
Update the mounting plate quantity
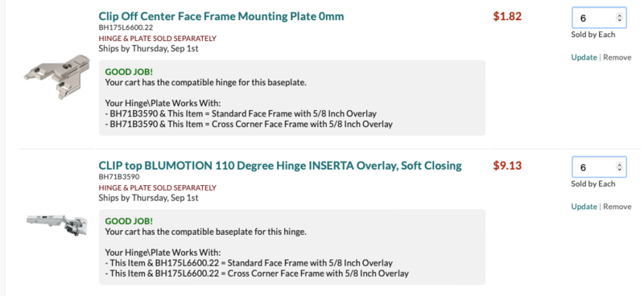tap(584, 57)
